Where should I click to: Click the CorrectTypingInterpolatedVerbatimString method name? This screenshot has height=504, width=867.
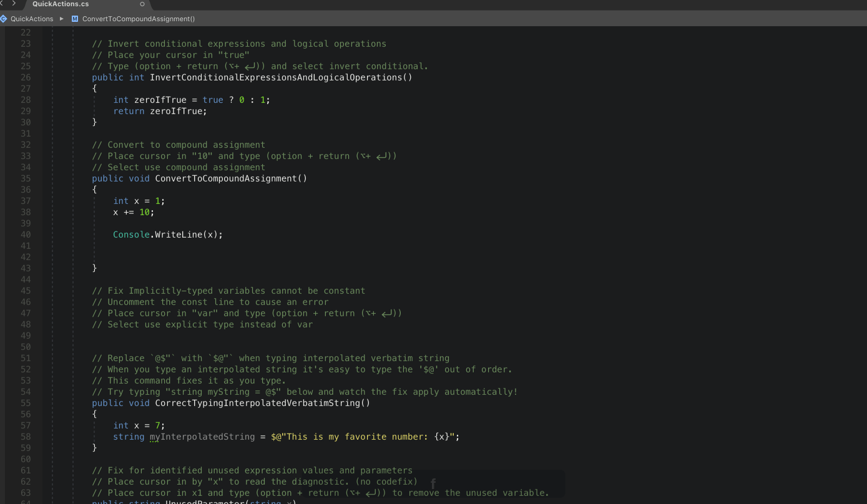pyautogui.click(x=262, y=403)
